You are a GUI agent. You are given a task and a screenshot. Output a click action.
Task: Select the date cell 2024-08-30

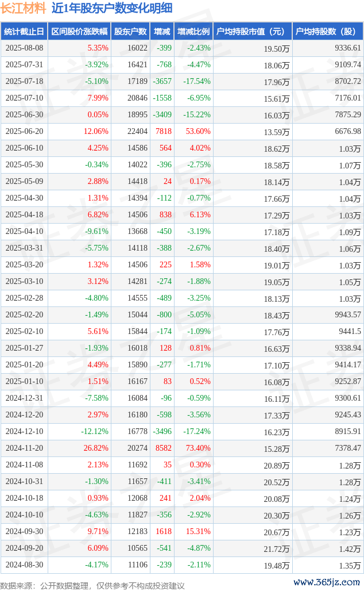pos(25,565)
